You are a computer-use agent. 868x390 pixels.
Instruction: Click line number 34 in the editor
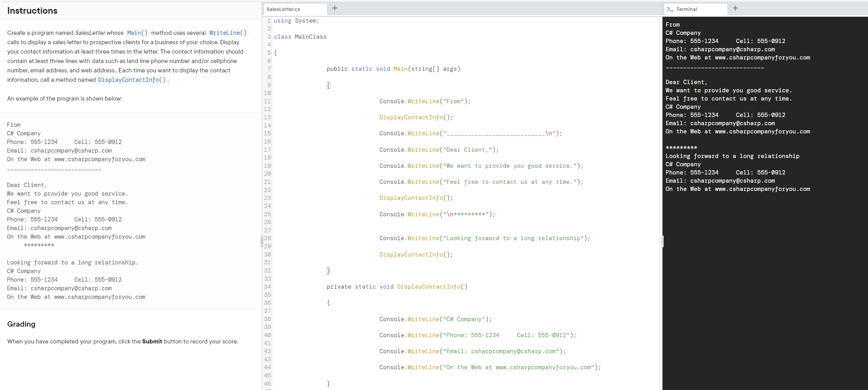pyautogui.click(x=267, y=286)
